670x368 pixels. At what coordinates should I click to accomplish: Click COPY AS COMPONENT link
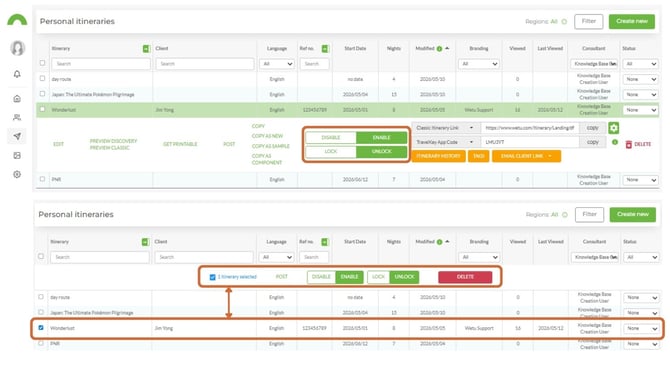(x=267, y=159)
